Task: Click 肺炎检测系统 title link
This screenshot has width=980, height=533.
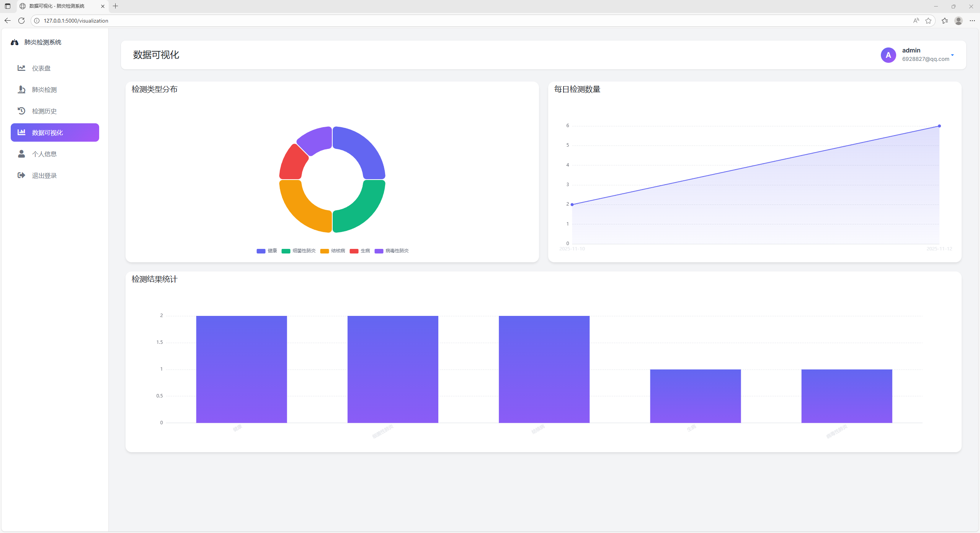Action: click(x=43, y=42)
